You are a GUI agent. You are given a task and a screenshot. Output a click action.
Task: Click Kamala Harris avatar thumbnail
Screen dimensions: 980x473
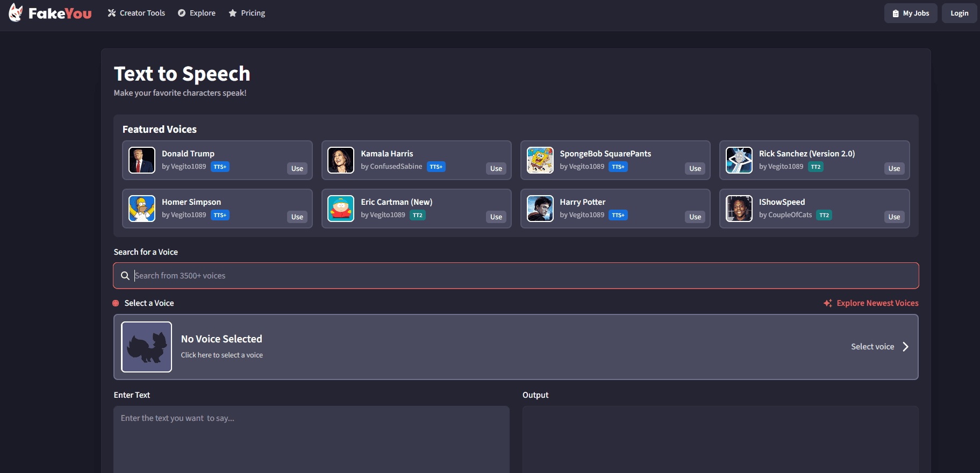[x=341, y=160]
